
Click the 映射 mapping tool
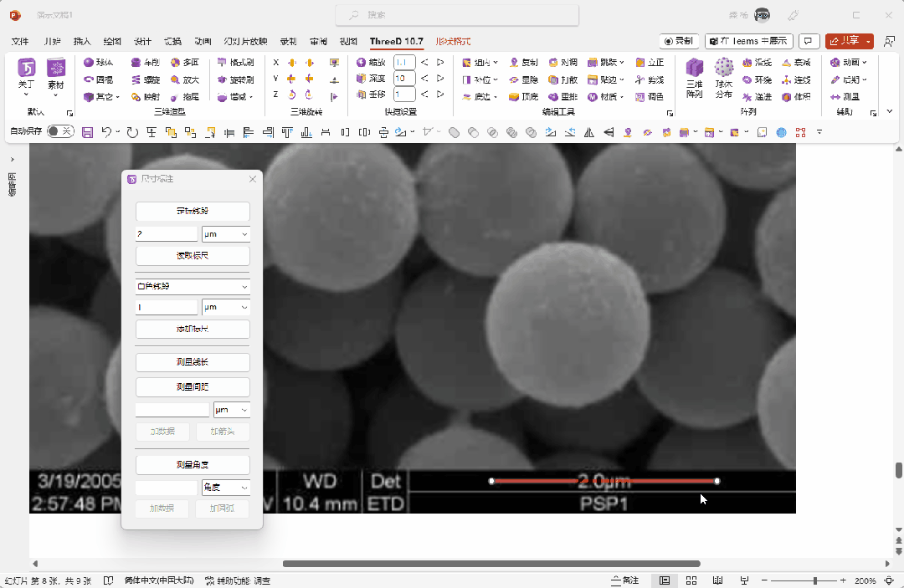pos(146,97)
